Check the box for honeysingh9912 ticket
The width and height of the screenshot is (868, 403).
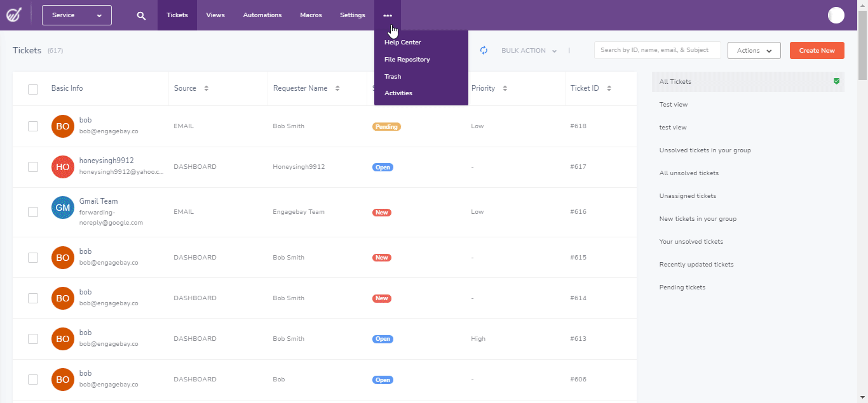(33, 167)
